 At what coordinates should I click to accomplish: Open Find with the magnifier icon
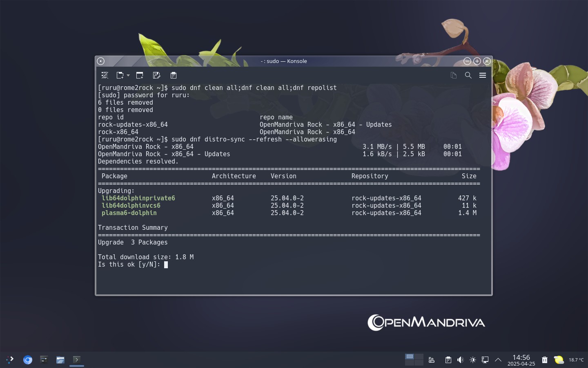tap(468, 75)
